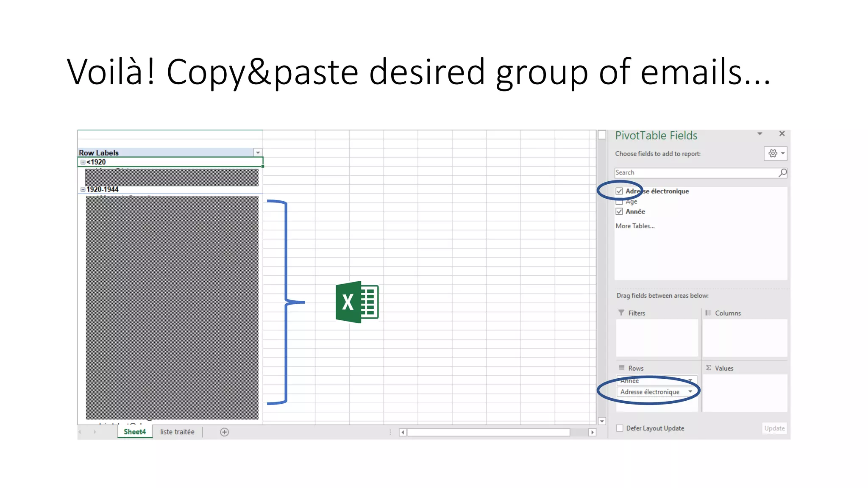
Task: Open the liste traitée sheet tab
Action: tap(177, 432)
